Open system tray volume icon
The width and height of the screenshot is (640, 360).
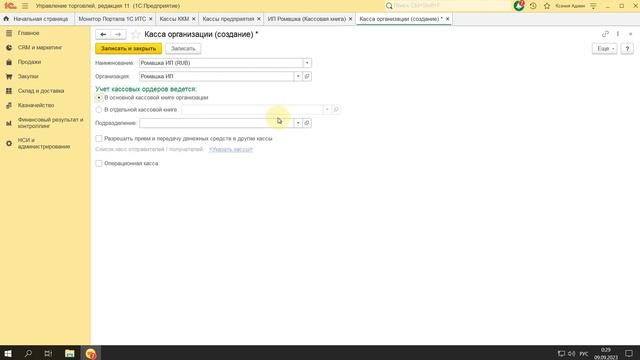click(571, 353)
